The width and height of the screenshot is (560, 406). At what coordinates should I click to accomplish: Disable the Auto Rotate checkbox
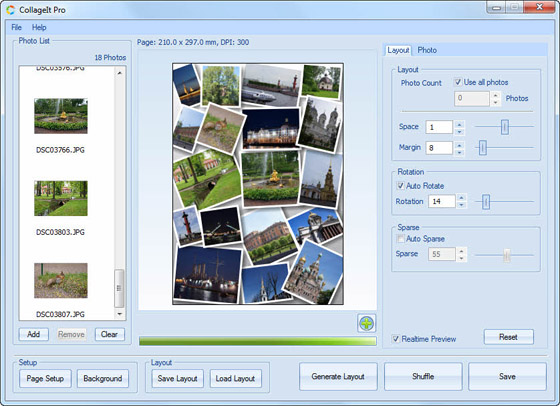pos(400,186)
